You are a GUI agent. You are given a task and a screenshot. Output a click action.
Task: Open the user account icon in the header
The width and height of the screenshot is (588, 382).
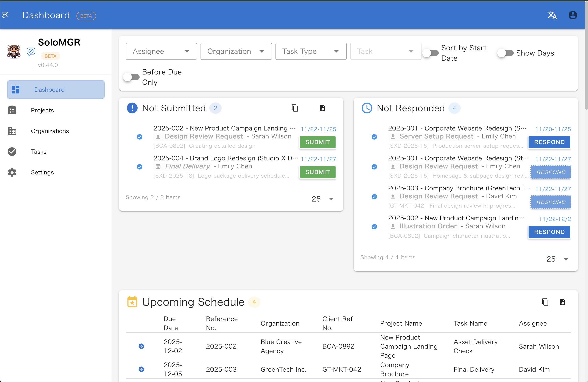coord(573,15)
